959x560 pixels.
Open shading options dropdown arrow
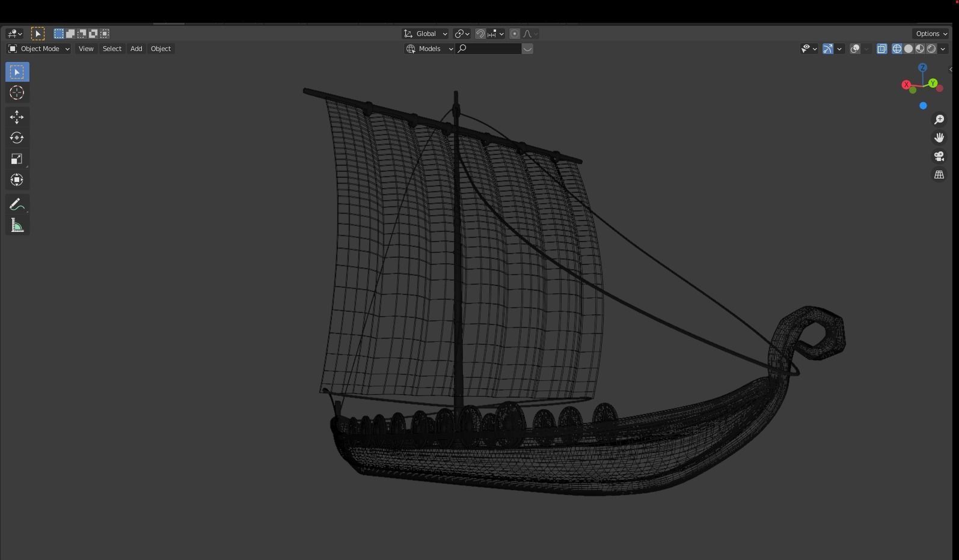click(x=943, y=49)
